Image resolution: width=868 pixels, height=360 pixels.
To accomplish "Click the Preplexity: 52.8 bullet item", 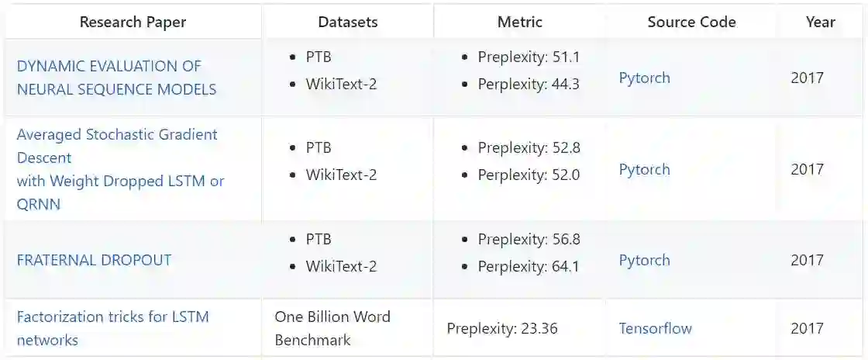I will 529,147.
